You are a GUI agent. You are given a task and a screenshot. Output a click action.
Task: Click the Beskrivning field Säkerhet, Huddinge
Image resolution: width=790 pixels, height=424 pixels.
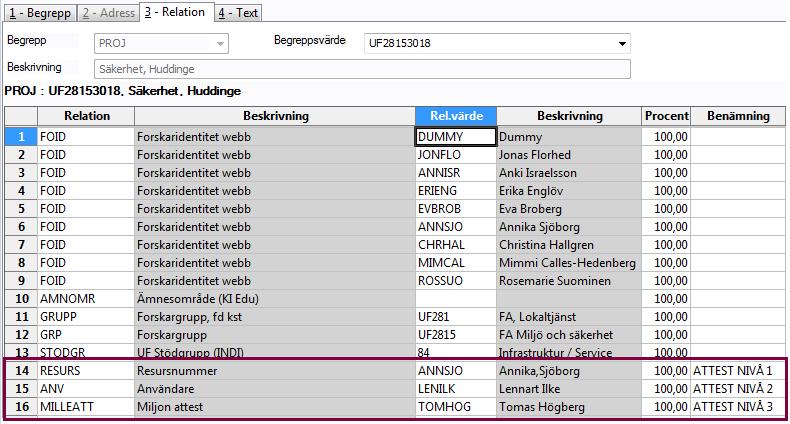362,69
